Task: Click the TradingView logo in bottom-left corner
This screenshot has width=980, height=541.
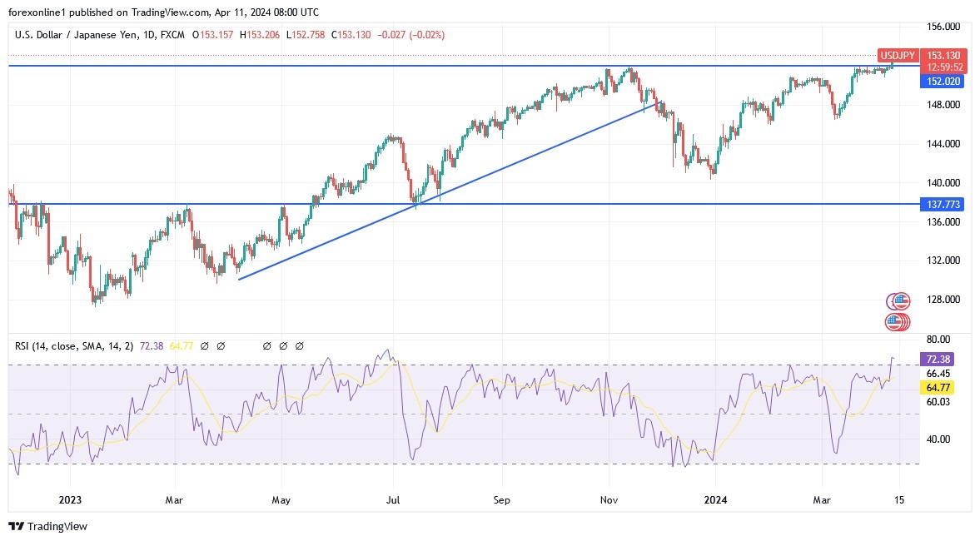Action: [47, 526]
